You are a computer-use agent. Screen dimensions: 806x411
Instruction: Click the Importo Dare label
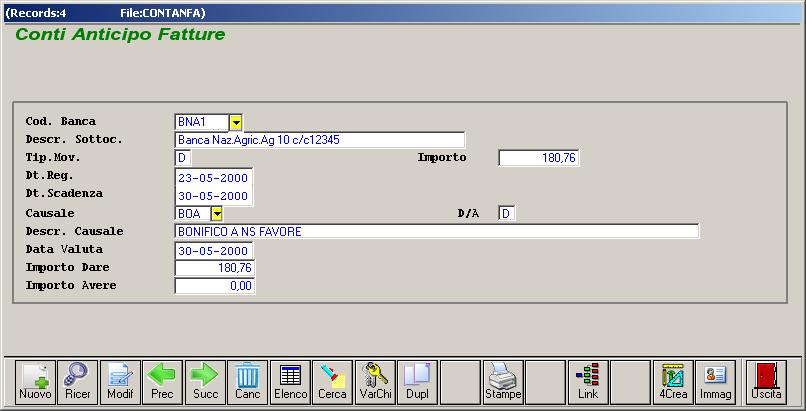point(67,268)
